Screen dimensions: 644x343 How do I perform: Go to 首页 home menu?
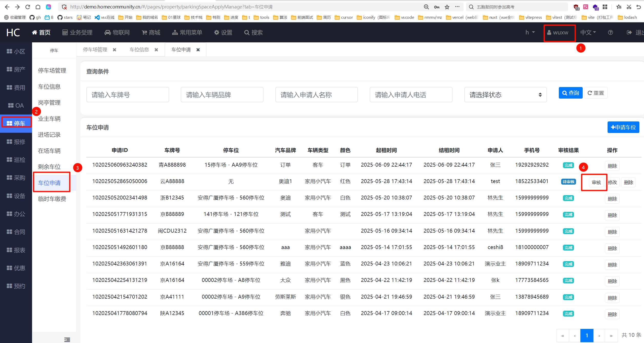pos(41,33)
